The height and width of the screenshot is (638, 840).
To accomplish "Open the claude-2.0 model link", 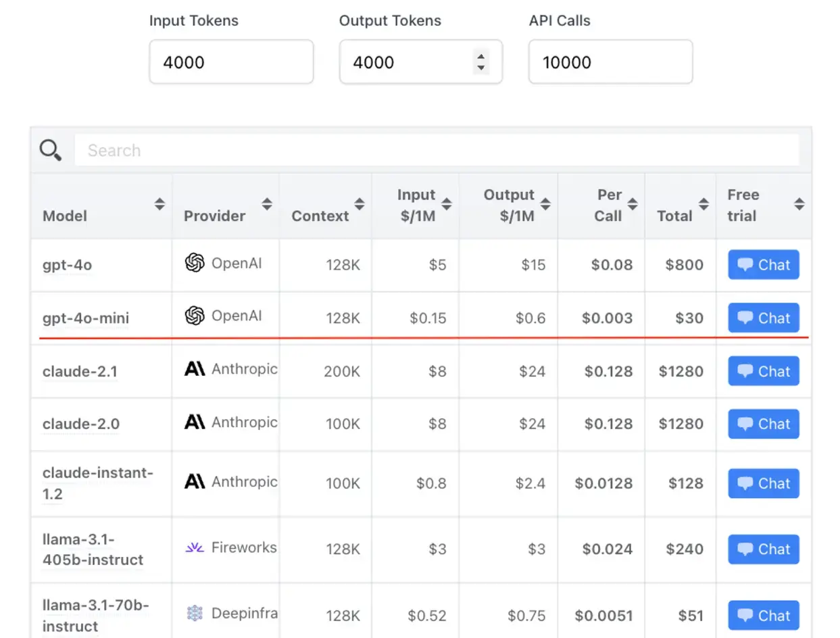I will click(81, 424).
